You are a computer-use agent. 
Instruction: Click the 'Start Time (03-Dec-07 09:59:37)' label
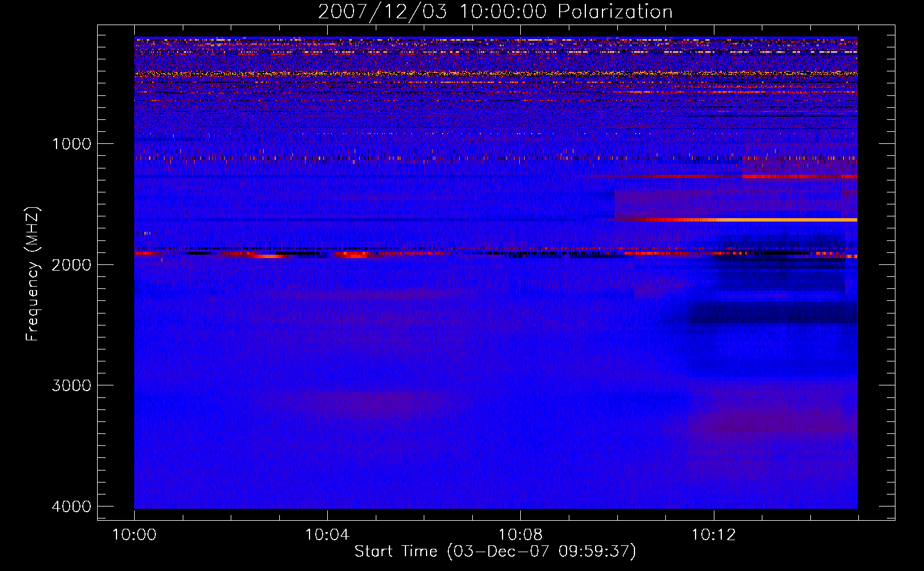point(495,552)
